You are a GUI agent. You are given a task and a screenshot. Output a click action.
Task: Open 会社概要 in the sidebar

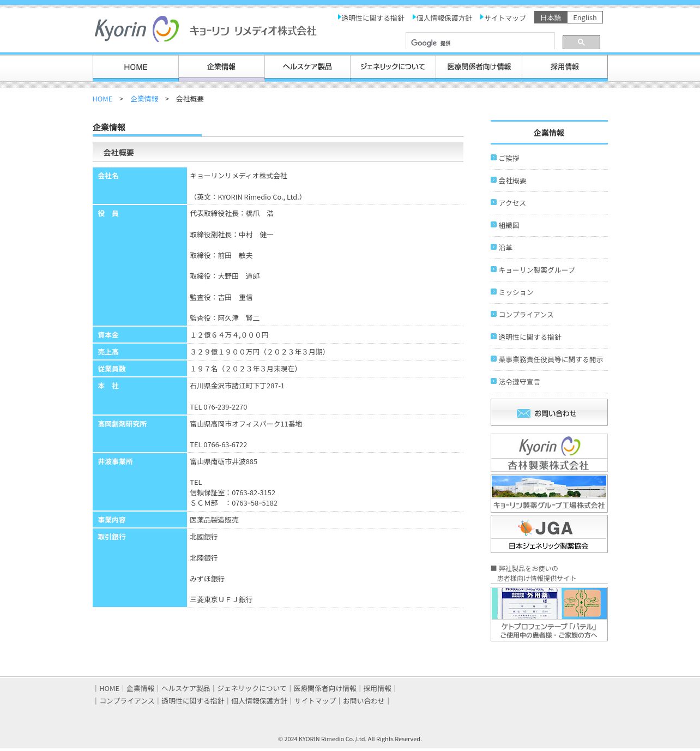[512, 181]
